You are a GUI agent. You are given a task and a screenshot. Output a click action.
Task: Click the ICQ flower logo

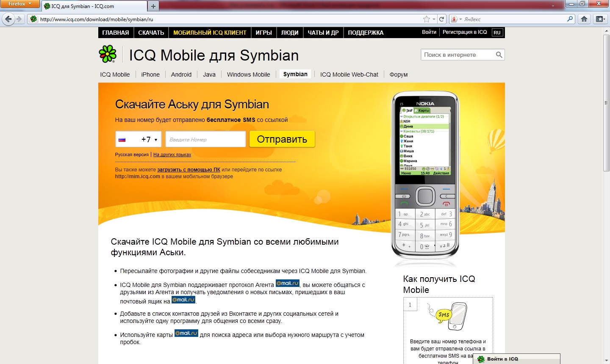pyautogui.click(x=108, y=54)
